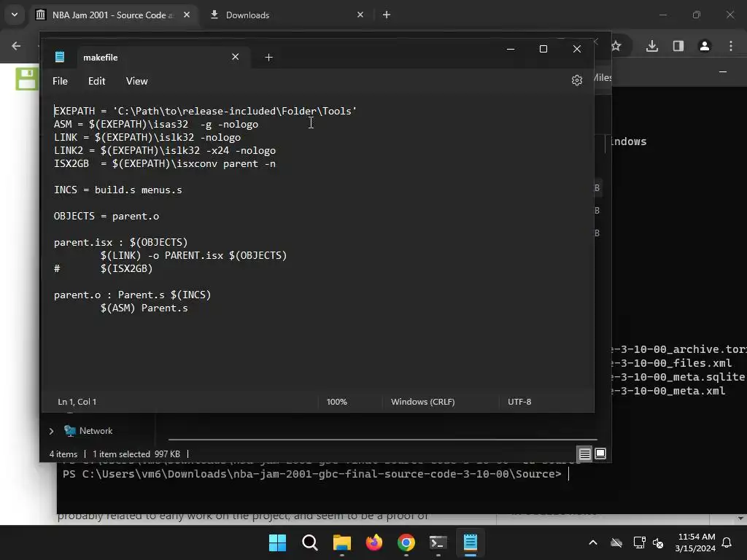Close the makefile tab
747x560 pixels.
point(236,57)
